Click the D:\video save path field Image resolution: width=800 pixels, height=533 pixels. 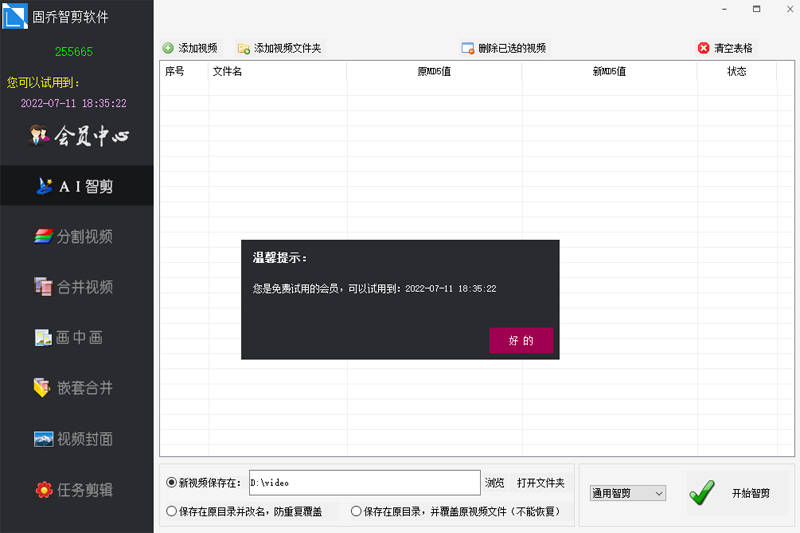(363, 483)
